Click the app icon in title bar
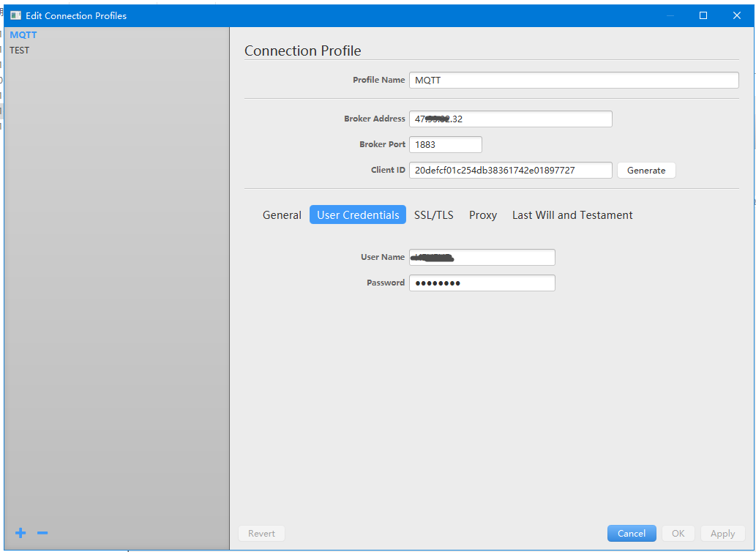The height and width of the screenshot is (552, 756). tap(15, 15)
